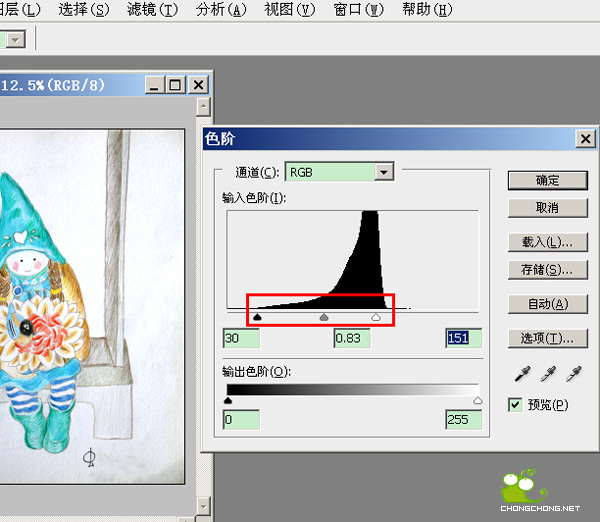Grab the input black point slider
Viewport: 600px width, 522px height.
coord(258,317)
